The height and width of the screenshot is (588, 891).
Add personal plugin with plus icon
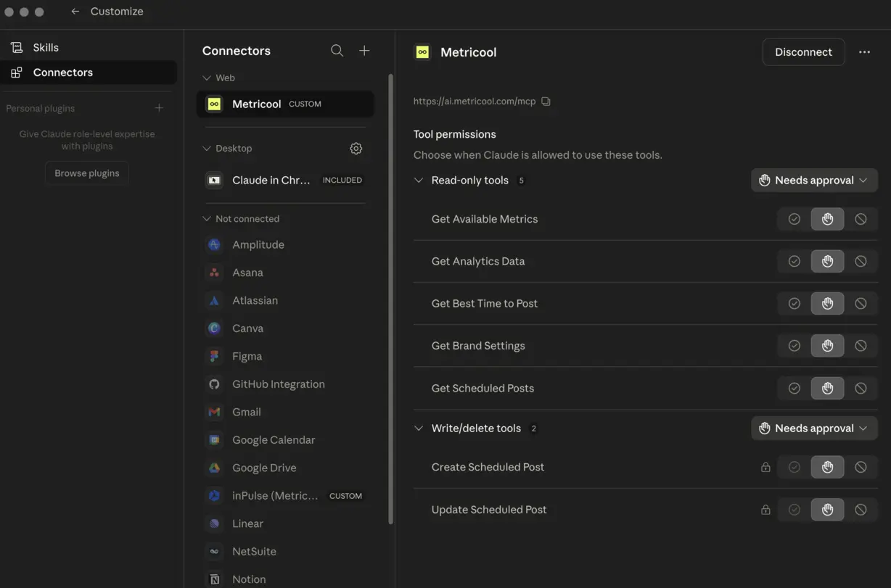click(x=159, y=108)
